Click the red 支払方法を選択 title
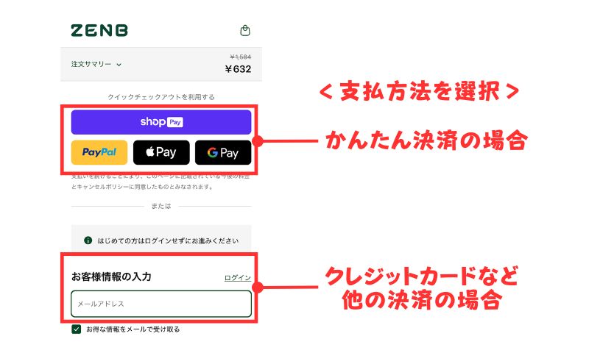Viewport: 589px width, 364px height. coord(420,91)
